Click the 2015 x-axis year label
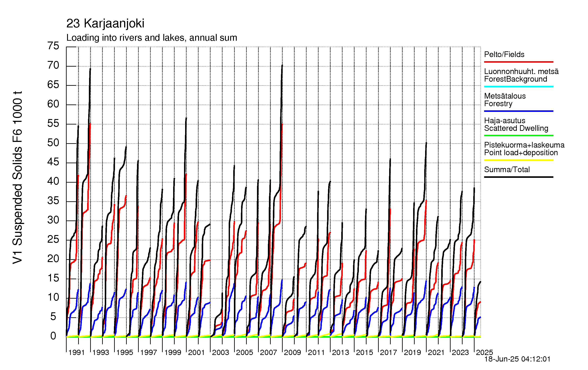588x370 pixels. click(x=364, y=352)
